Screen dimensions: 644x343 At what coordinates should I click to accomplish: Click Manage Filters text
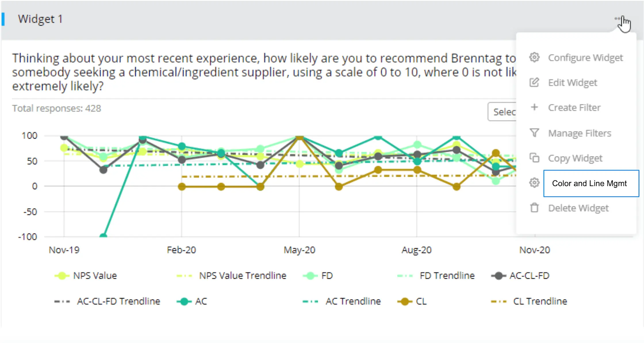coord(579,133)
